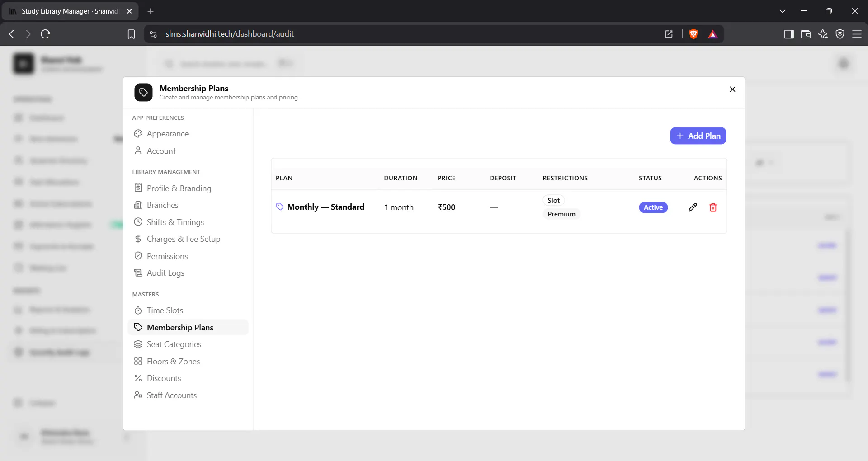868x461 pixels.
Task: Open Account settings
Action: pos(188,151)
